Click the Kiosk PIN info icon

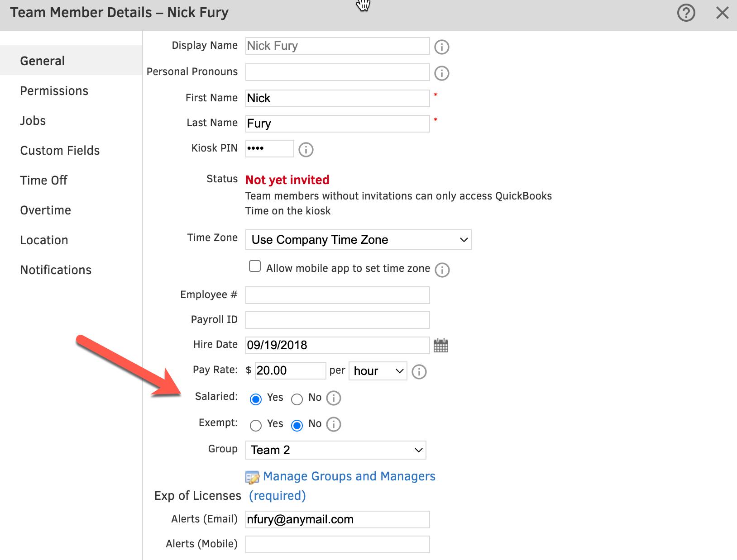coord(306,150)
